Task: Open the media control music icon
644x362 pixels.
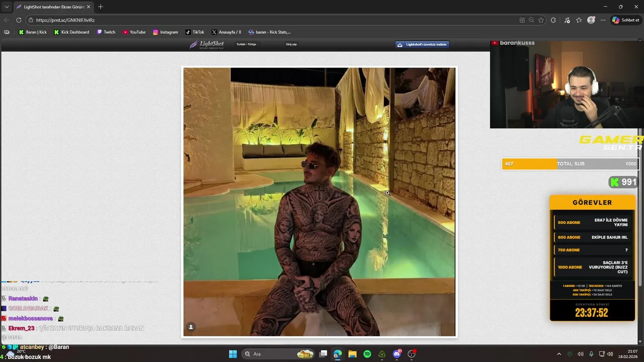Action: click(567, 20)
